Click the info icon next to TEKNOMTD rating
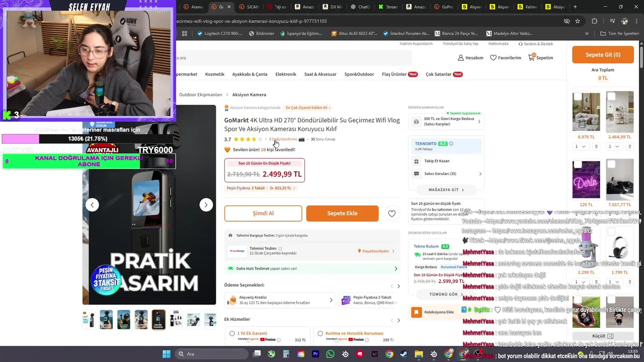Image resolution: width=644 pixels, height=362 pixels. coord(451,144)
